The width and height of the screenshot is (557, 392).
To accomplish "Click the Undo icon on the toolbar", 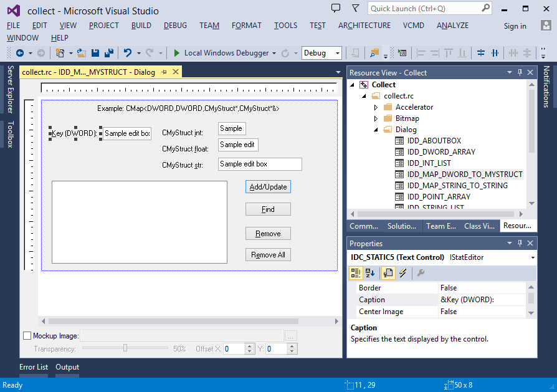I will [127, 52].
